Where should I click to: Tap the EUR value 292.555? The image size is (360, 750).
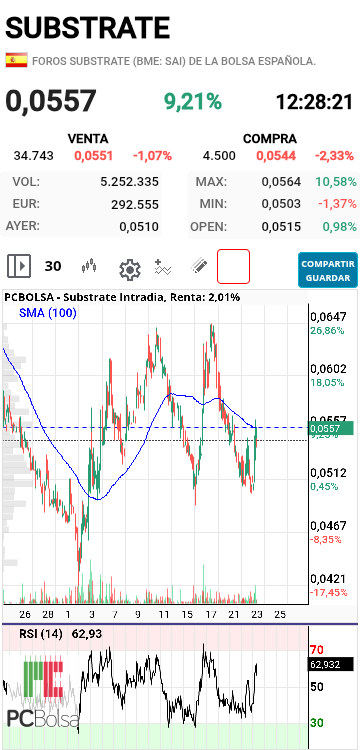tap(135, 205)
